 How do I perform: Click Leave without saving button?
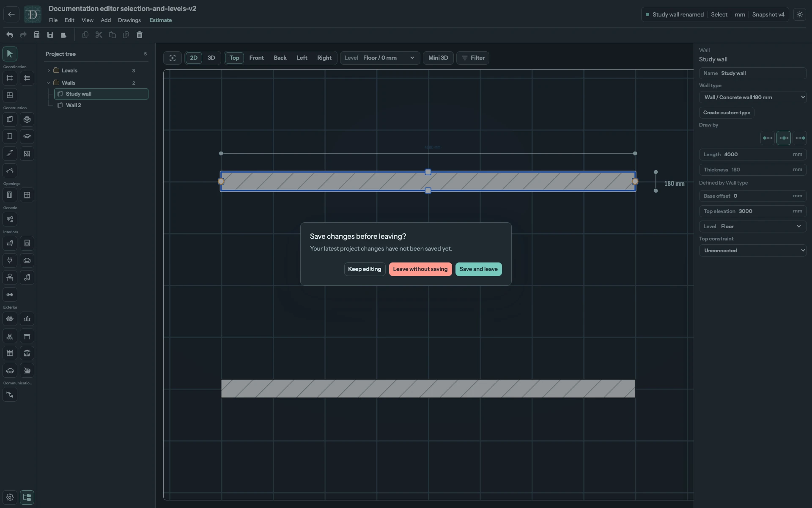420,269
